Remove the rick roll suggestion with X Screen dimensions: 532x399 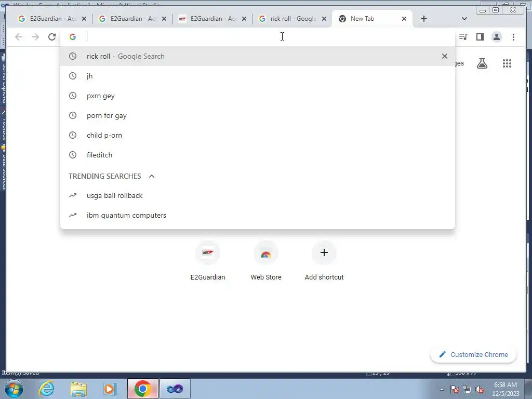445,56
